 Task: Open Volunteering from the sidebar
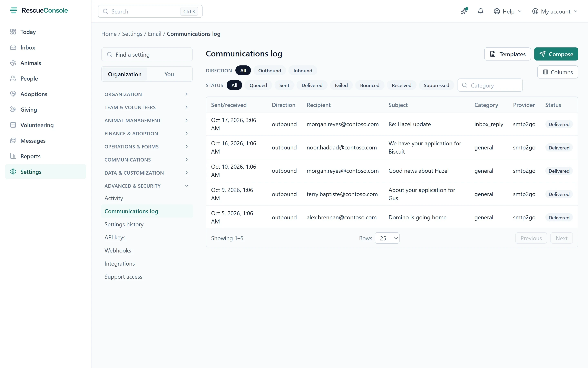tap(46, 125)
